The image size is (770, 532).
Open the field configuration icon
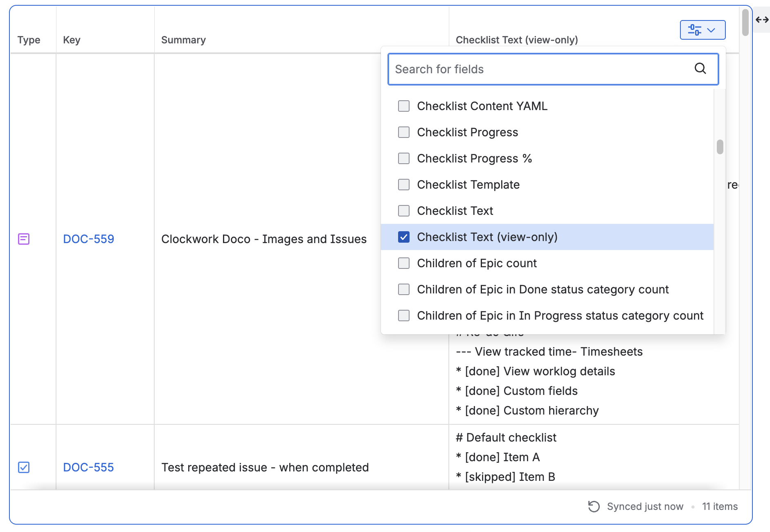[x=702, y=30]
